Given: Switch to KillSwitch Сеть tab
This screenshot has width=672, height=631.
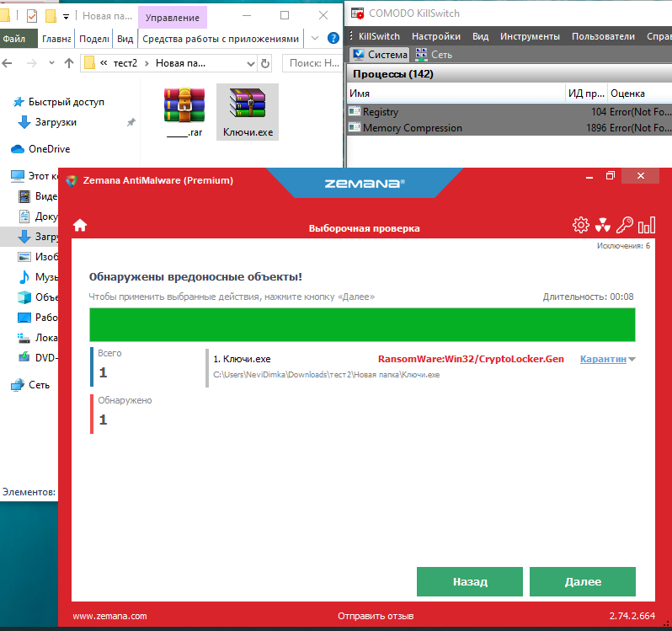Looking at the screenshot, I should coord(434,55).
